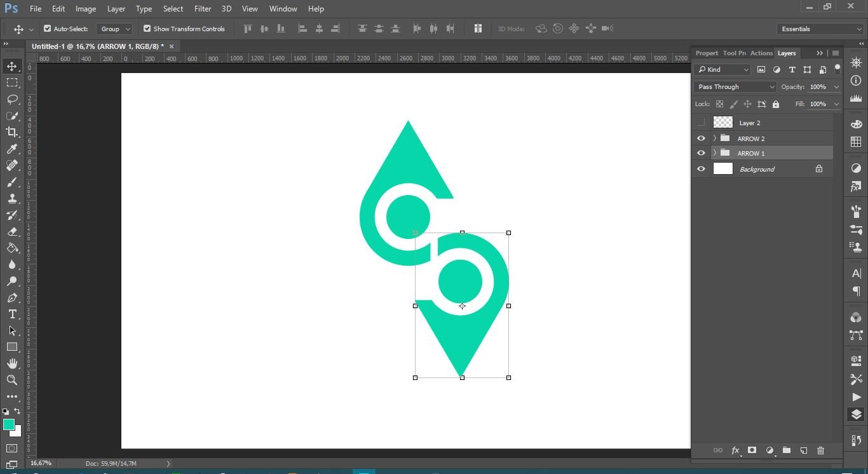Image resolution: width=868 pixels, height=474 pixels.
Task: Hide the ARROW 2 group
Action: coord(701,139)
